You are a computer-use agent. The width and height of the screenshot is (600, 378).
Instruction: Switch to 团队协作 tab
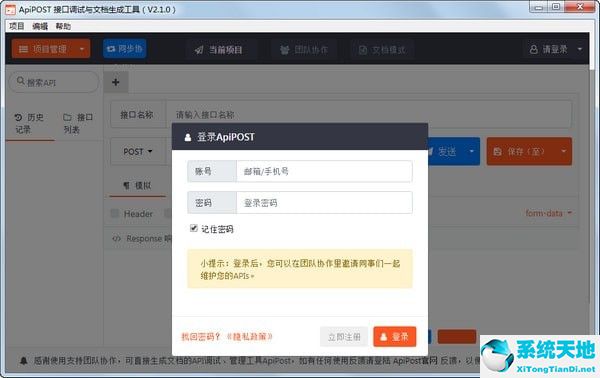[304, 50]
